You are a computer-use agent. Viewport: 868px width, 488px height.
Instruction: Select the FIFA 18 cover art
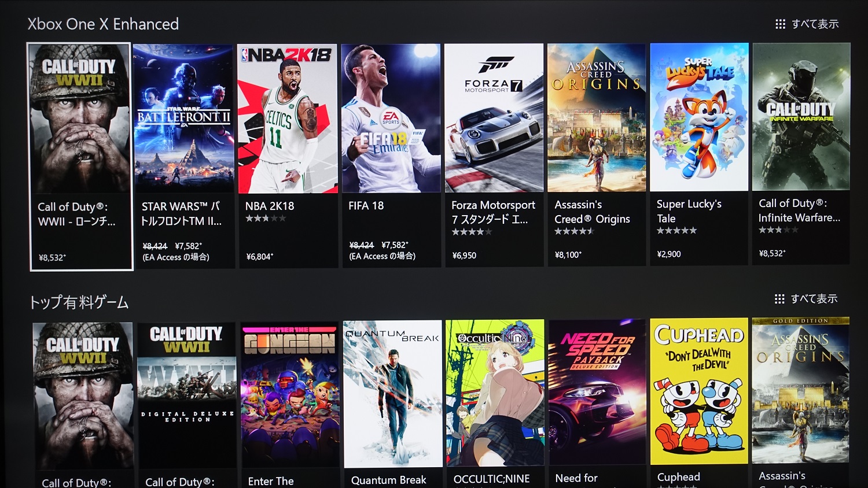tap(391, 118)
